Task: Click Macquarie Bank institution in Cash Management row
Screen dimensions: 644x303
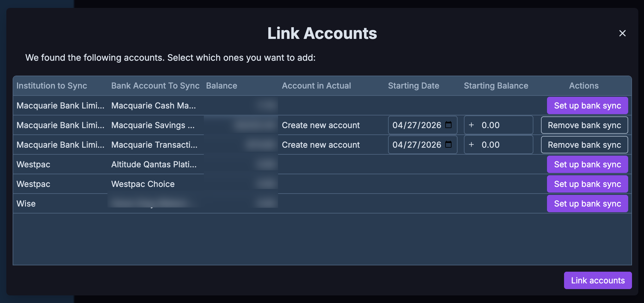Action: pos(60,106)
